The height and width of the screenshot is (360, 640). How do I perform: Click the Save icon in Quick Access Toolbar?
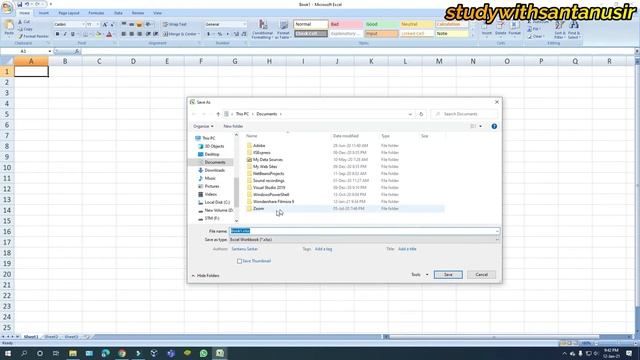tap(19, 4)
